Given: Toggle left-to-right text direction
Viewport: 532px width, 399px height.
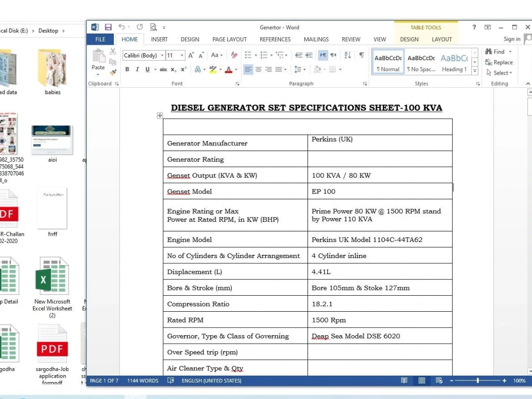Looking at the screenshot, I should pos(323,55).
